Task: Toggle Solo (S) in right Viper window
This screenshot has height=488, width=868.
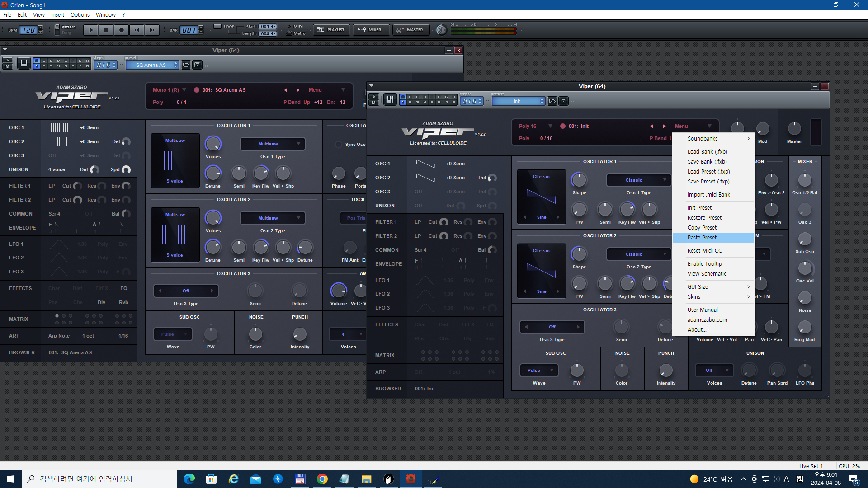Action: 374,97
